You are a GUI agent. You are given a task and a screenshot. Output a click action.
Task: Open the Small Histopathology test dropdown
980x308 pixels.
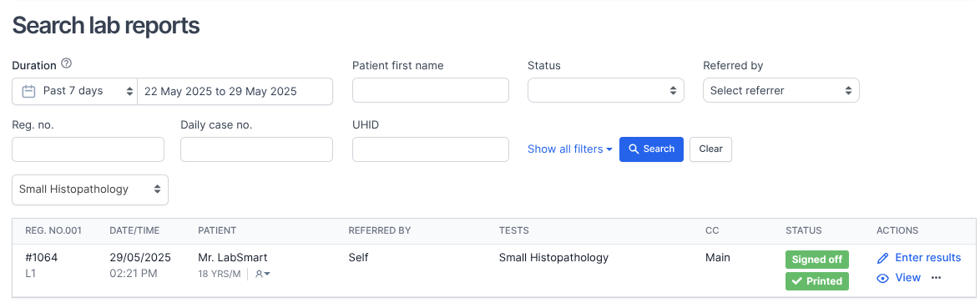(x=90, y=189)
